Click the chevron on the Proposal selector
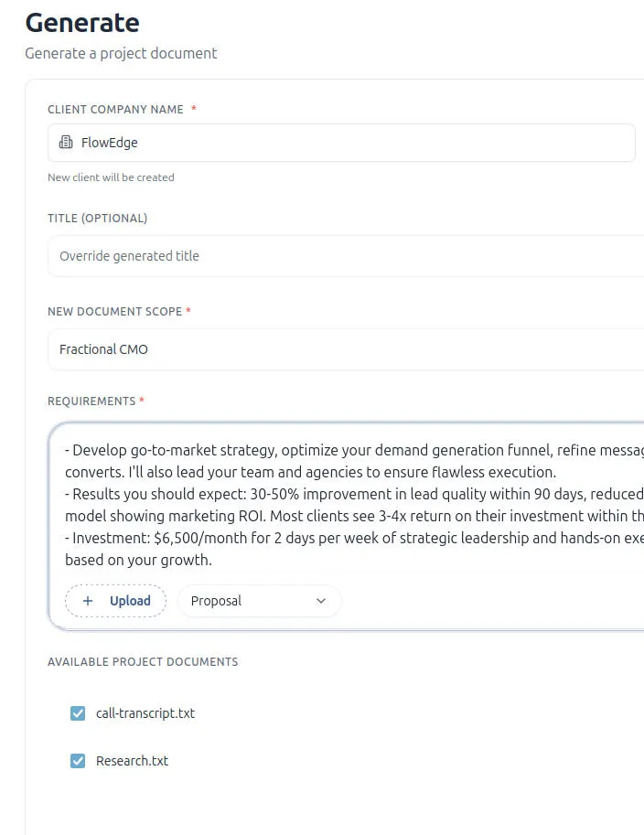Screen dimensions: 644x835 [320, 601]
